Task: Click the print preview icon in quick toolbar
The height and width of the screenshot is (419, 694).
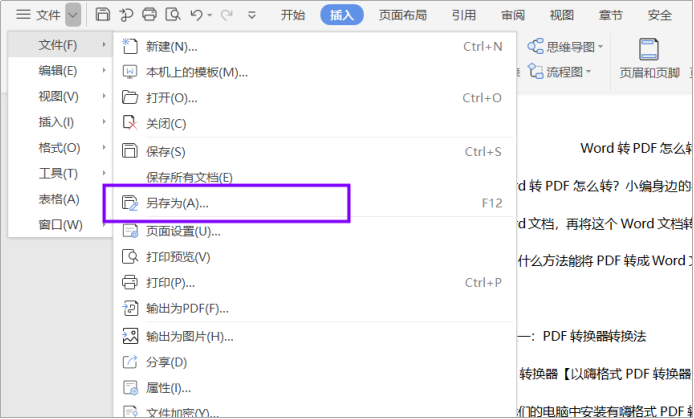Action: pos(173,15)
